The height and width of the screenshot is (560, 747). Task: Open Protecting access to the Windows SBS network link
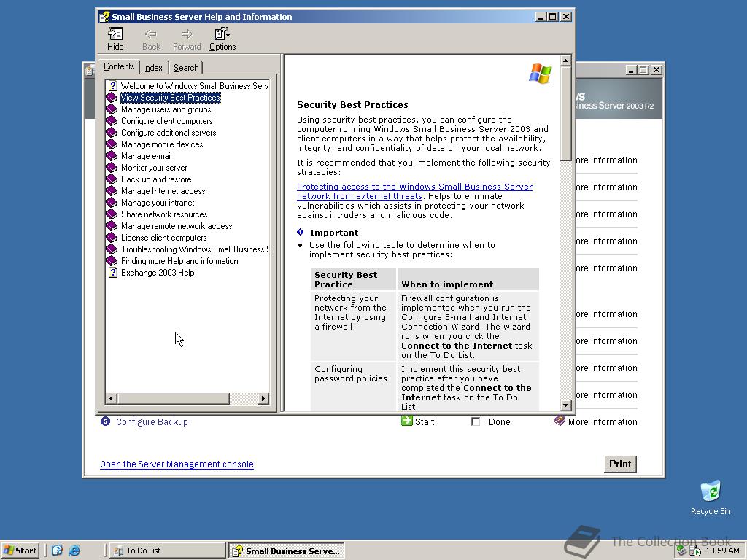point(414,192)
